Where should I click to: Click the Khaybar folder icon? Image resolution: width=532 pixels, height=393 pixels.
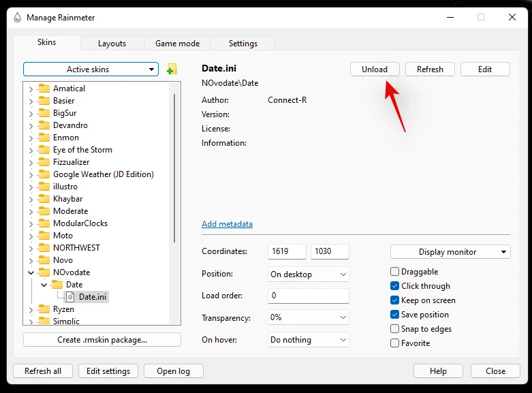[x=44, y=199]
